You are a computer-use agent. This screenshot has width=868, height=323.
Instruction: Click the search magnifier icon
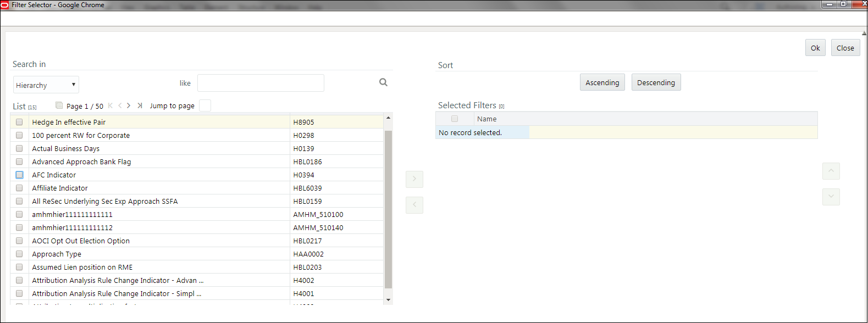click(383, 82)
